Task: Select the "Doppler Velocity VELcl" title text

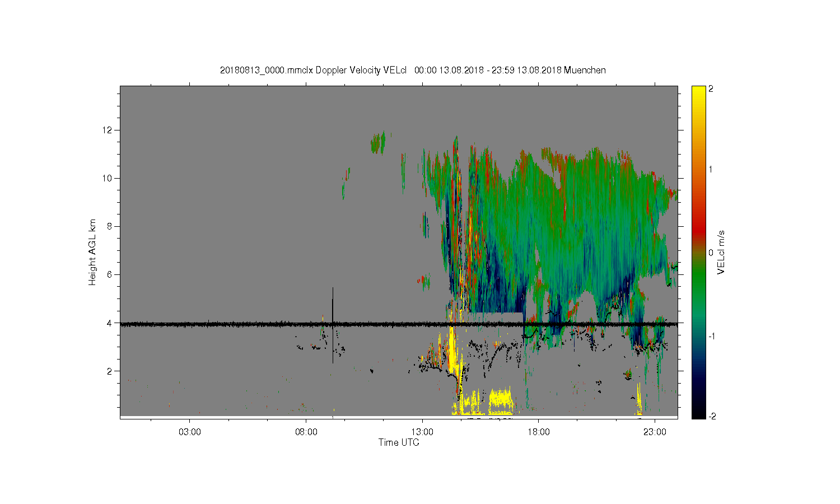Action: (362, 70)
